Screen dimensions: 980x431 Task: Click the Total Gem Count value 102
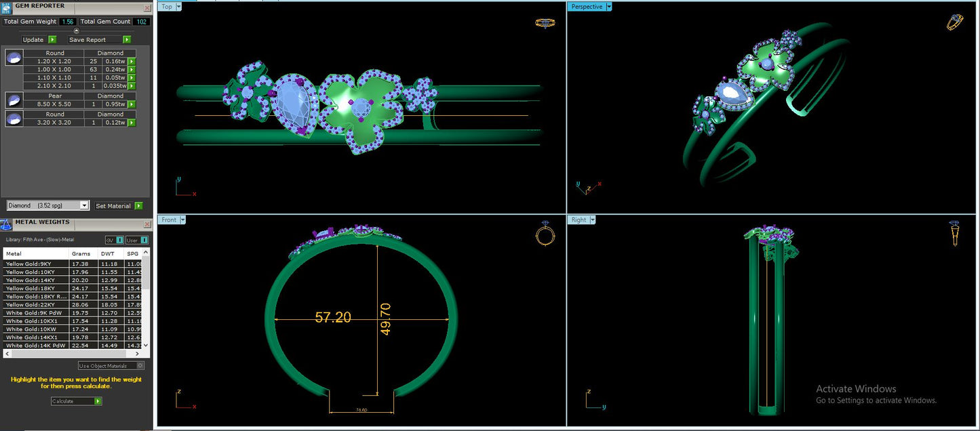click(141, 22)
